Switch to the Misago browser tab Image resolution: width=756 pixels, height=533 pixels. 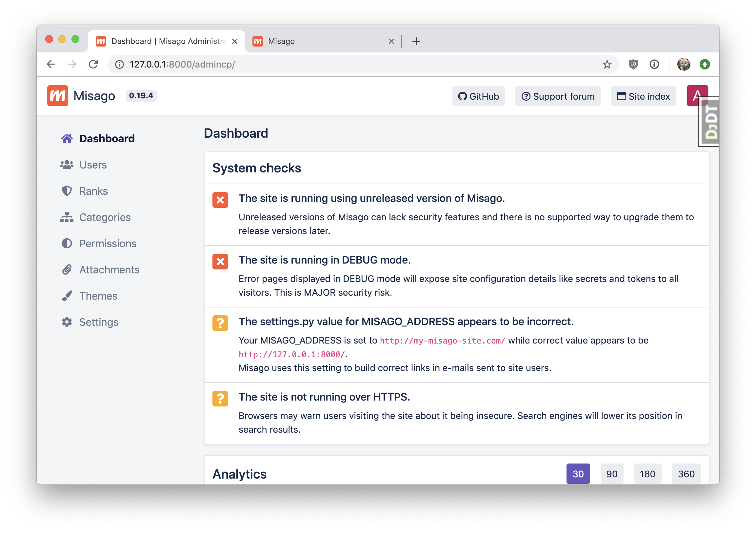(x=316, y=41)
